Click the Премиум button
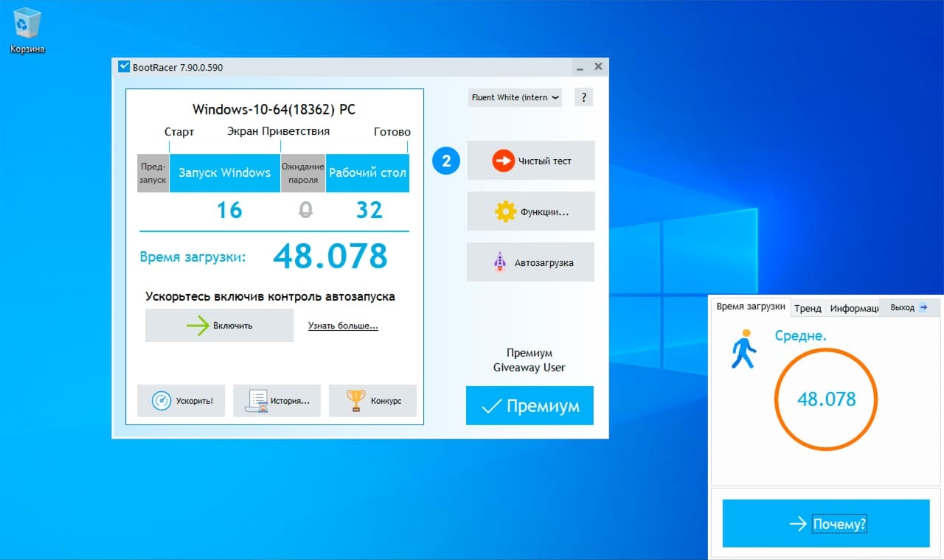This screenshot has height=560, width=944. (530, 406)
